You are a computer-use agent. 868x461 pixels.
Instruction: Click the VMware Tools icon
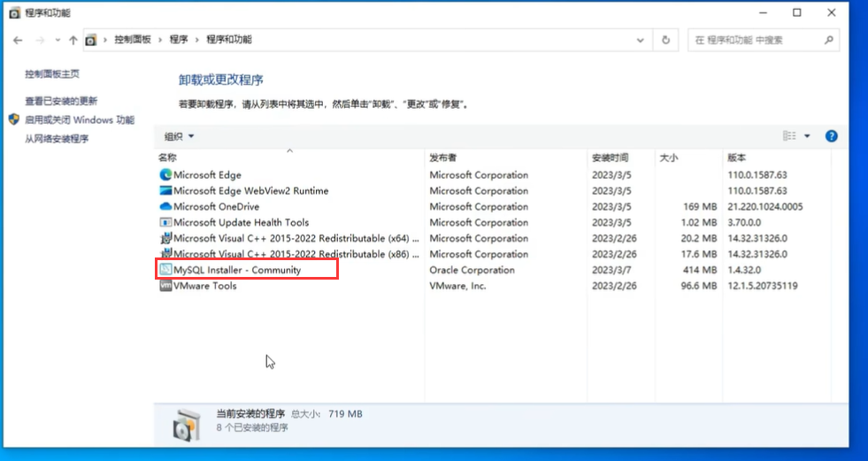tap(165, 286)
